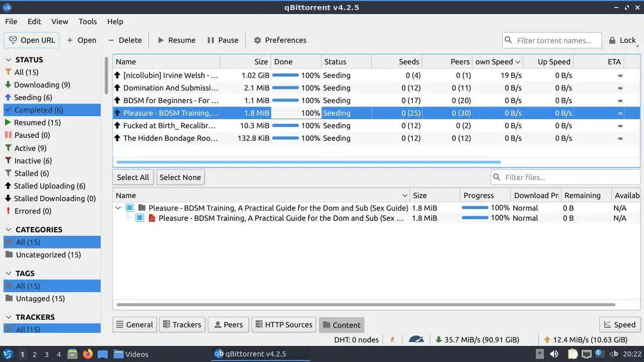This screenshot has height=362, width=644.
Task: Click the qBittorrent tray icon
Action: click(x=613, y=354)
